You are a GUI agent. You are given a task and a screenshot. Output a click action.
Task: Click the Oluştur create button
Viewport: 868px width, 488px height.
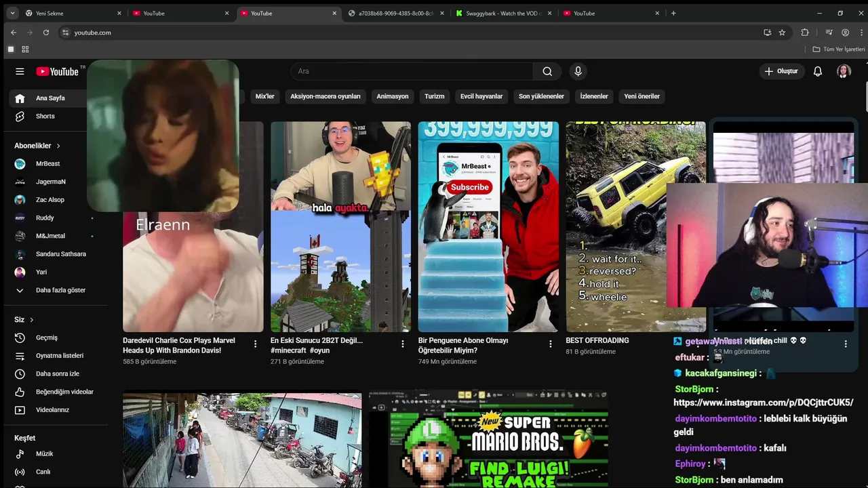781,71
